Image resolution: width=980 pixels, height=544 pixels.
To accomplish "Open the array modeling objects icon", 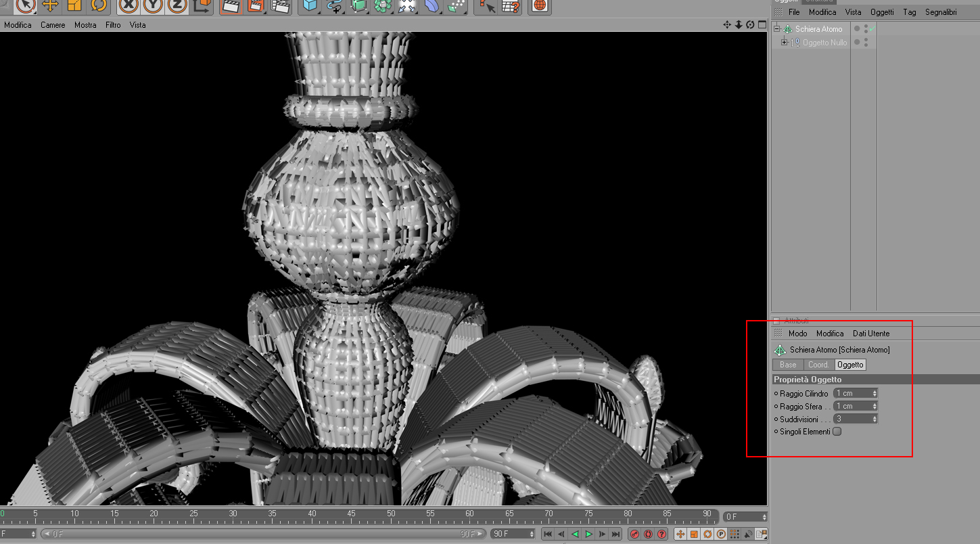I will point(383,5).
